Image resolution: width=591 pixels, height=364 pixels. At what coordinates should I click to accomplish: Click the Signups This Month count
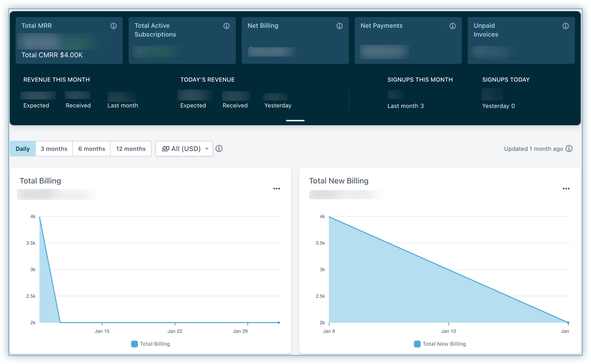(x=395, y=95)
